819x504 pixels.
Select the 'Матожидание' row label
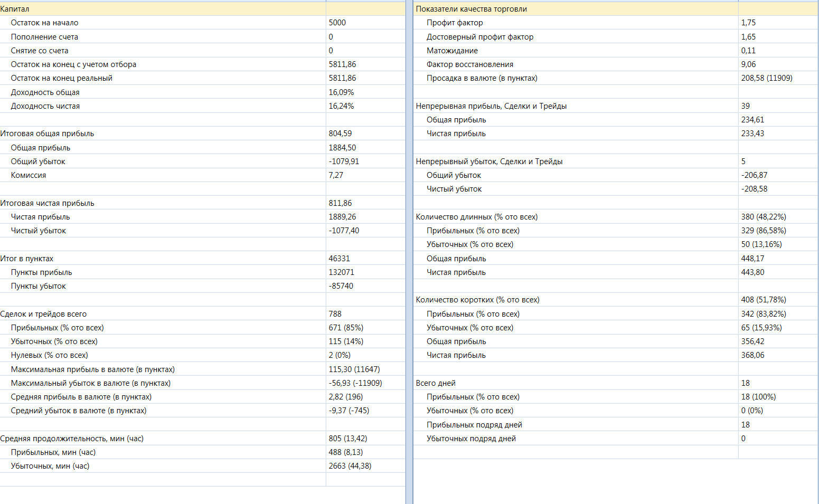[x=452, y=51]
